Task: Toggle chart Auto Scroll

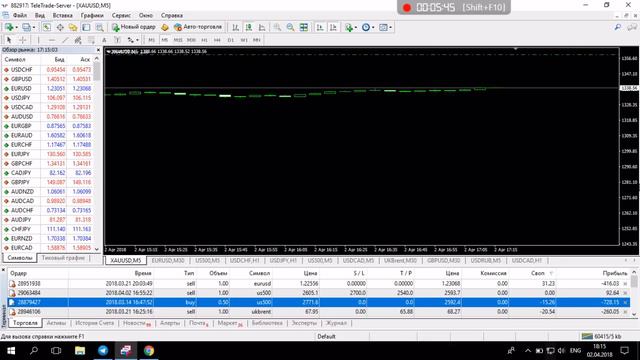Action: pyautogui.click(x=320, y=27)
